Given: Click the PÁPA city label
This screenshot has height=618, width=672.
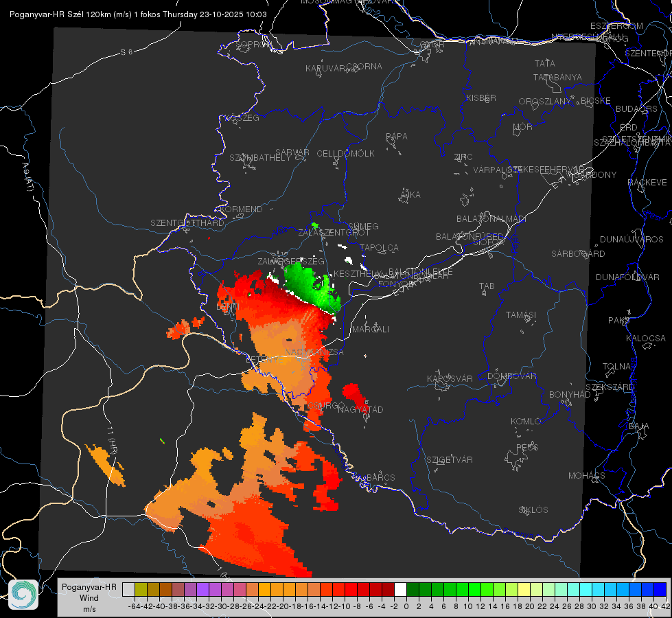Looking at the screenshot, I should 397,137.
